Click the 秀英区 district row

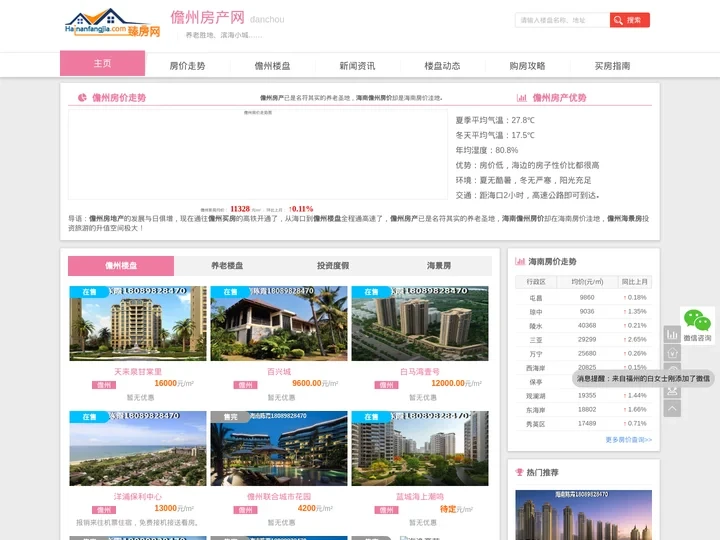tap(583, 423)
